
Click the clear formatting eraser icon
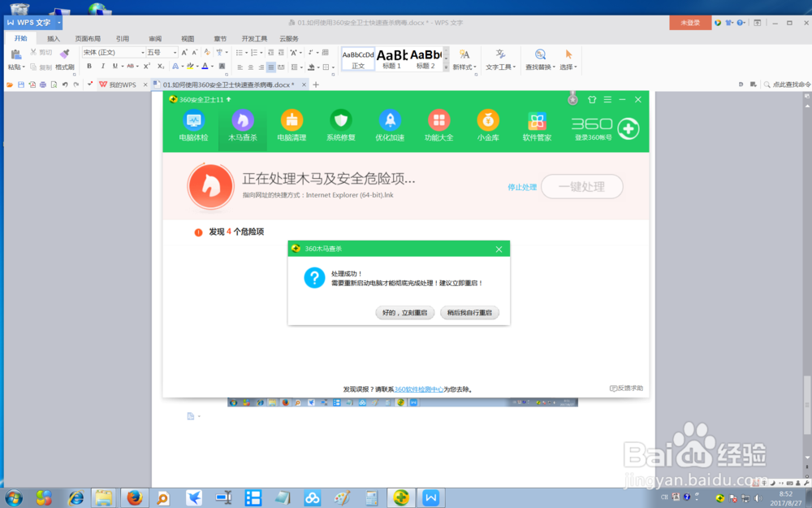pyautogui.click(x=207, y=52)
